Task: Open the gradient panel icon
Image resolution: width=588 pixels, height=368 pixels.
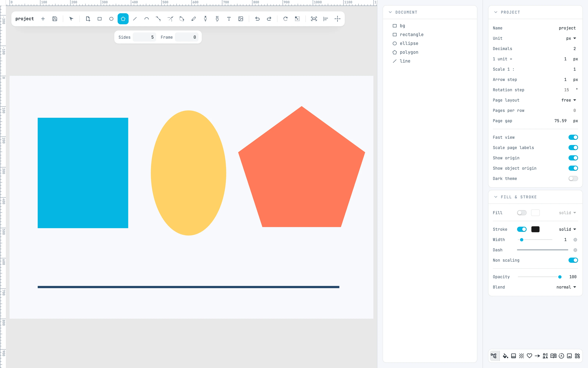Action: 513,356
